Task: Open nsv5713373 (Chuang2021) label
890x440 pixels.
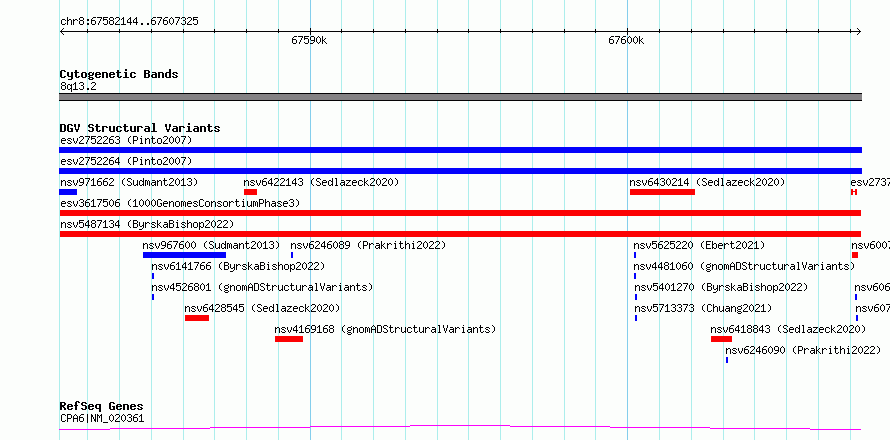Action: click(703, 308)
